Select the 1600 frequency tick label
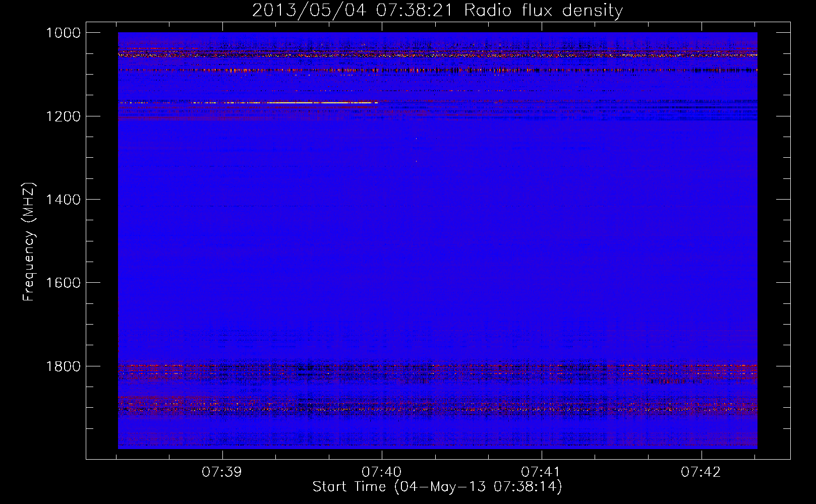The height and width of the screenshot is (504, 816). pyautogui.click(x=63, y=283)
